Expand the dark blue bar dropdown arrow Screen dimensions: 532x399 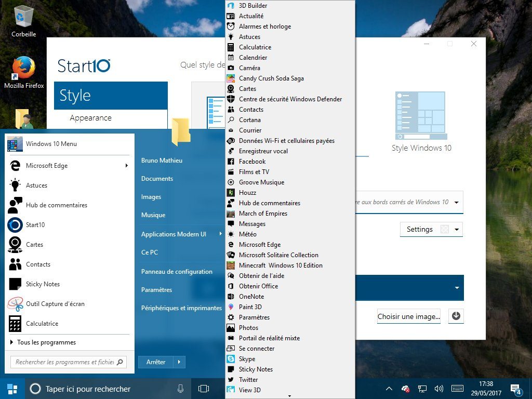(x=457, y=288)
